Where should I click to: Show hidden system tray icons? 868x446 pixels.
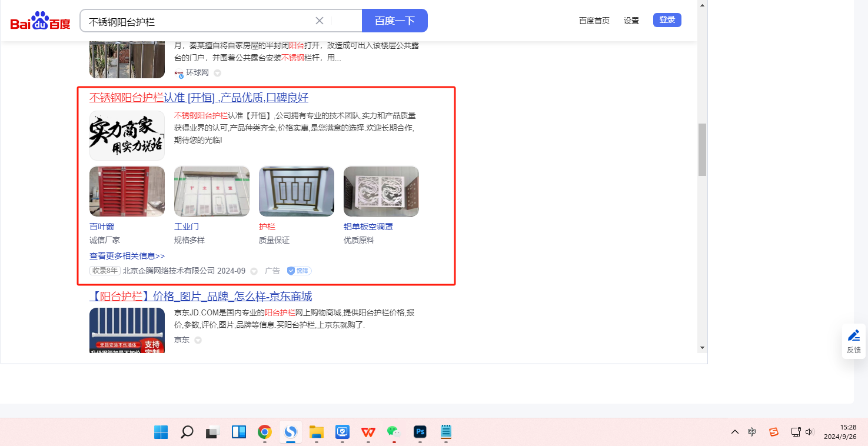(x=735, y=432)
